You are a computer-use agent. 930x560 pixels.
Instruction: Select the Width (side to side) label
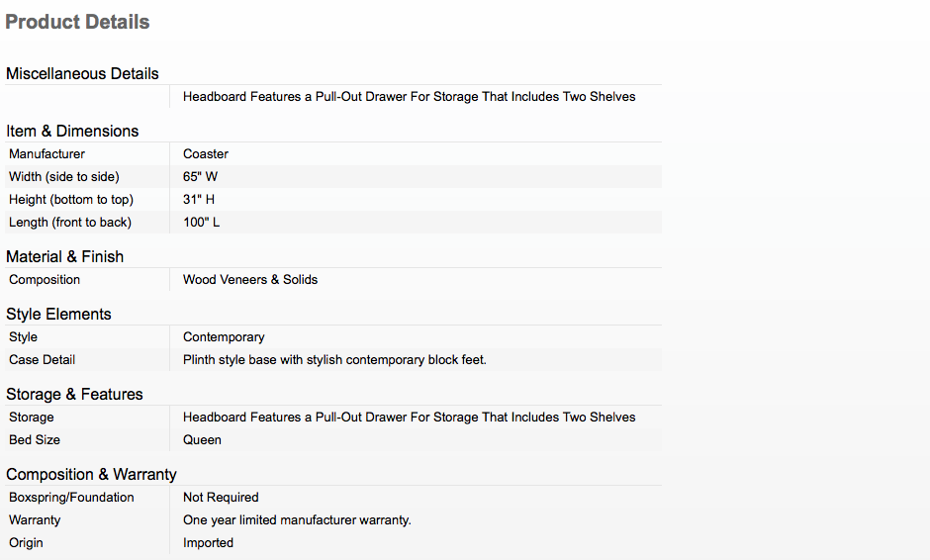(x=64, y=177)
